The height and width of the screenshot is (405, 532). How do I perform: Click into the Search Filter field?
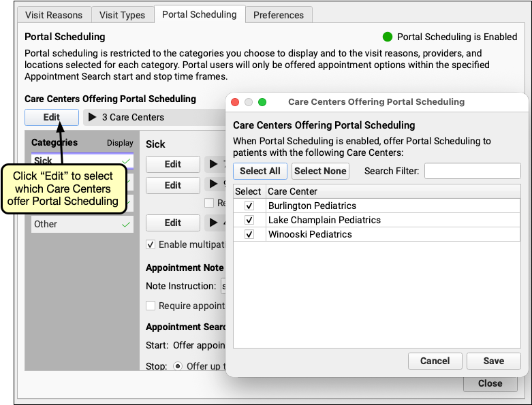pos(472,171)
